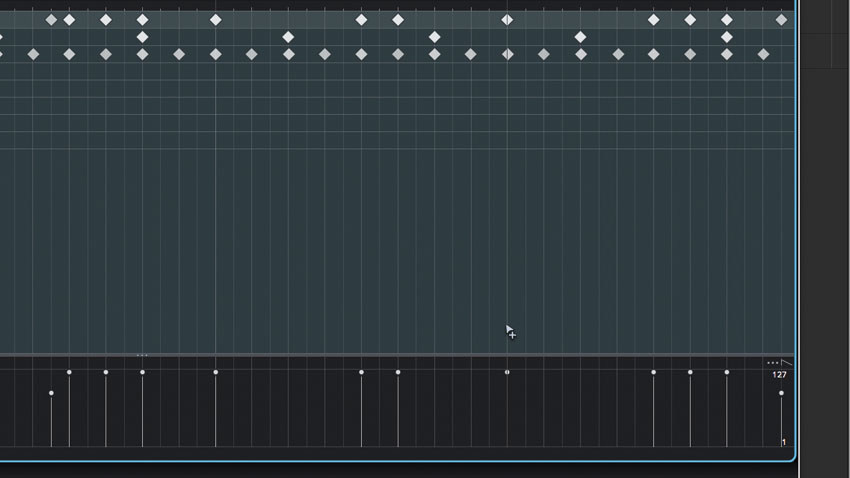The height and width of the screenshot is (478, 850).
Task: Grab the lane divider handle dots above the velocity lane
Action: pos(142,356)
